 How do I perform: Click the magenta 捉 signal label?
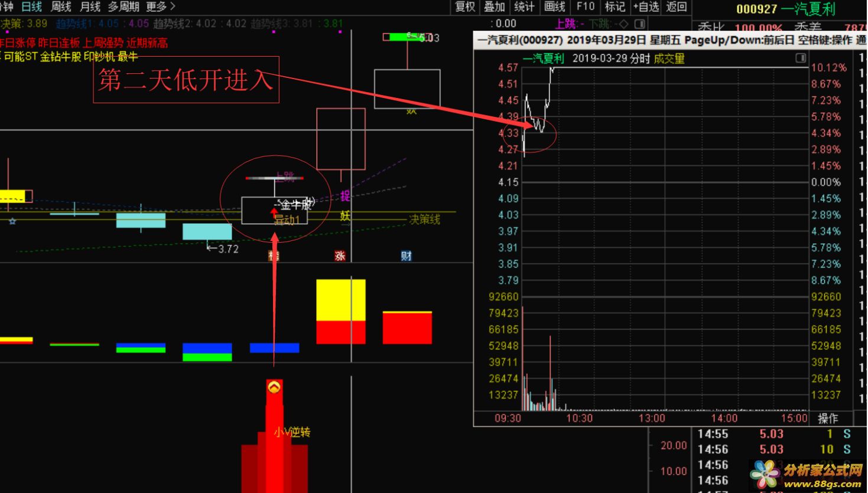pyautogui.click(x=345, y=196)
